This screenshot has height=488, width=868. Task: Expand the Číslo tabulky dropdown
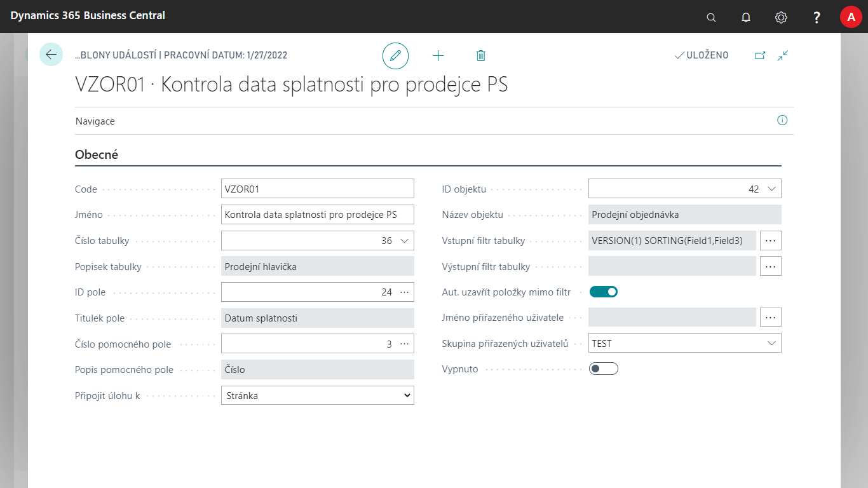404,241
